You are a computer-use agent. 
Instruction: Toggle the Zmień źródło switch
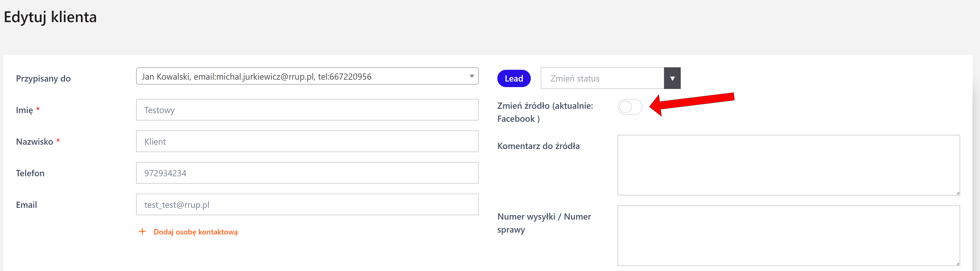pyautogui.click(x=630, y=107)
